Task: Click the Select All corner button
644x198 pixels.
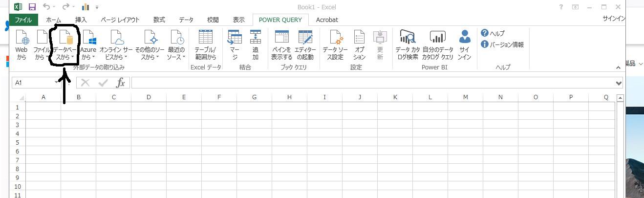Action: [x=18, y=97]
